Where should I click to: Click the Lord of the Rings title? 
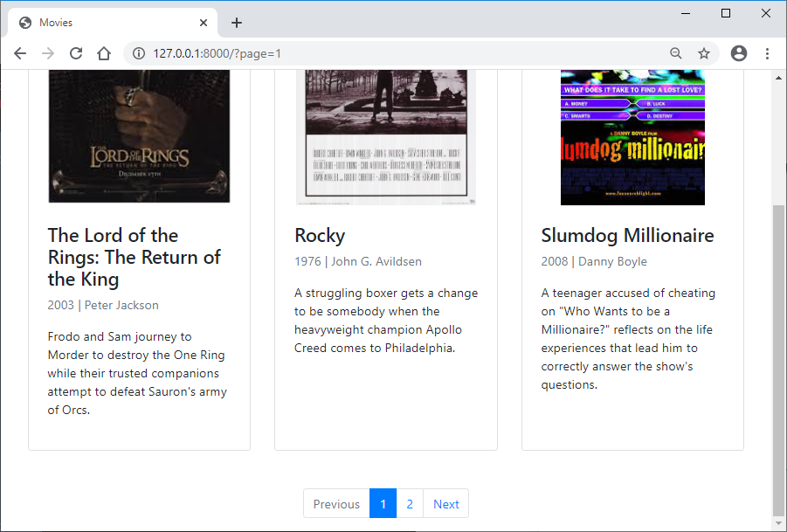pos(134,257)
